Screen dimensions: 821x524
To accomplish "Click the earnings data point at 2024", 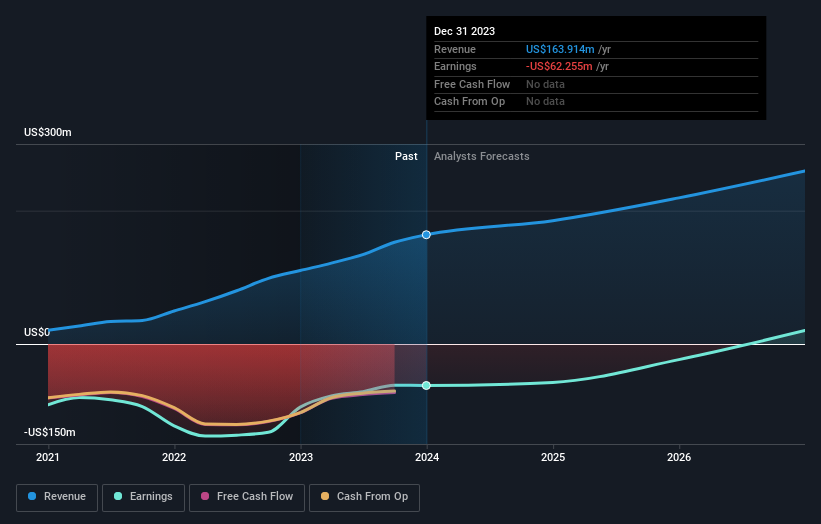I will [426, 385].
